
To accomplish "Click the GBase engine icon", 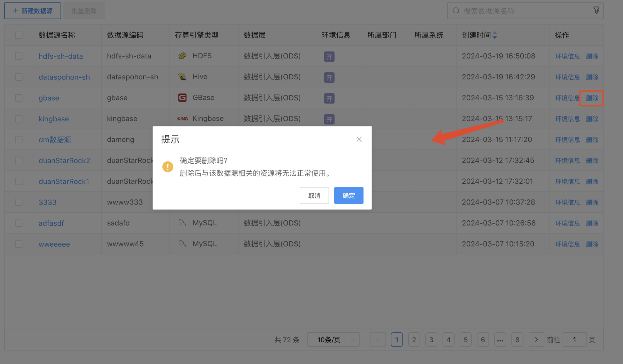I will [182, 97].
